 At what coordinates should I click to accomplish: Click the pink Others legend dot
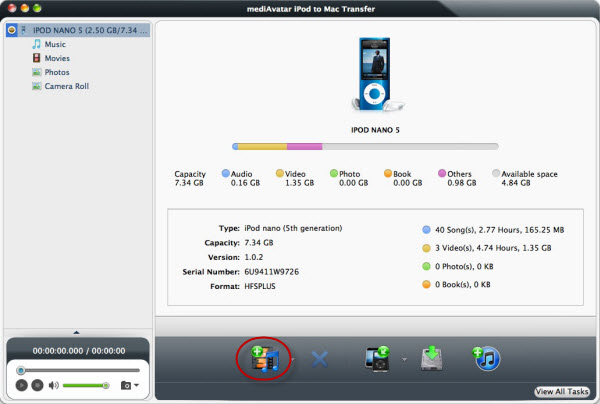coord(442,173)
